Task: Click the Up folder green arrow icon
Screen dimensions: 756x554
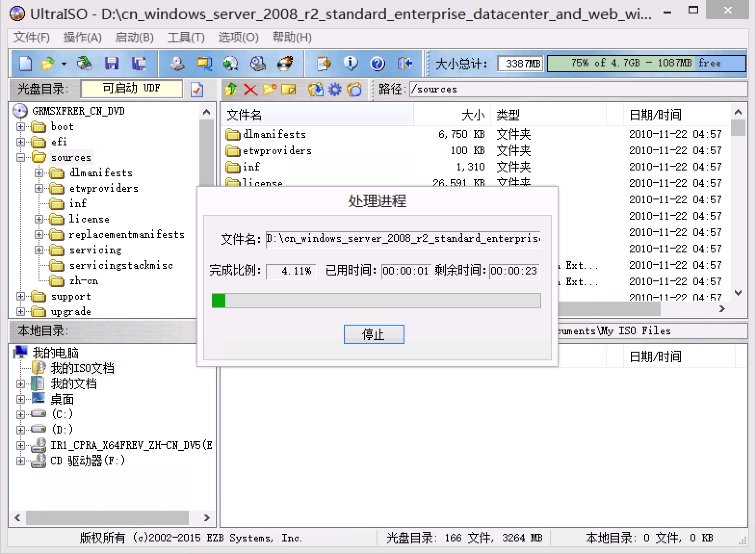Action: coord(231,89)
